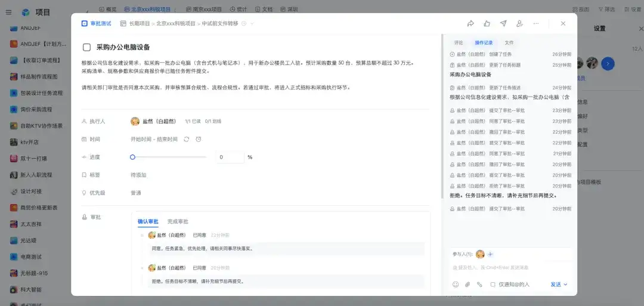Click the hamburger menu icon at top left
The image size is (644, 306).
pyautogui.click(x=8, y=13)
